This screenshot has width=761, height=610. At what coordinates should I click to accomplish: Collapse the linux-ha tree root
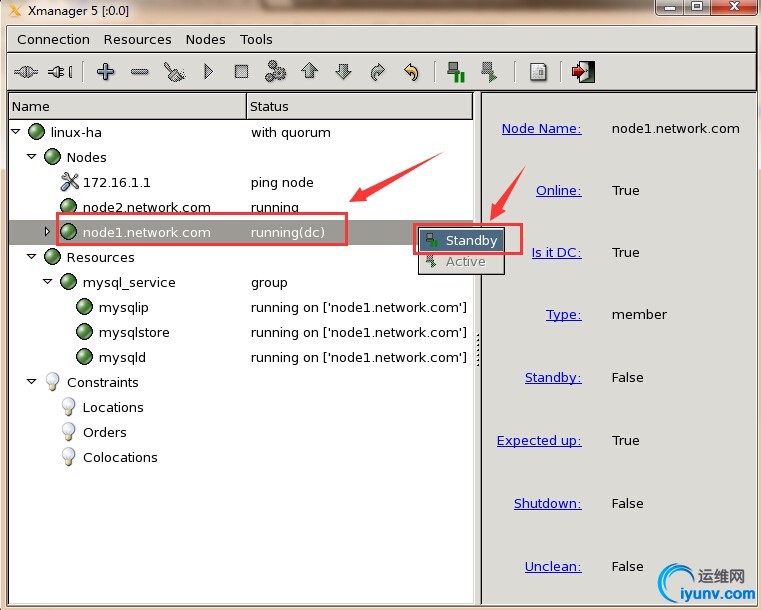(x=16, y=132)
